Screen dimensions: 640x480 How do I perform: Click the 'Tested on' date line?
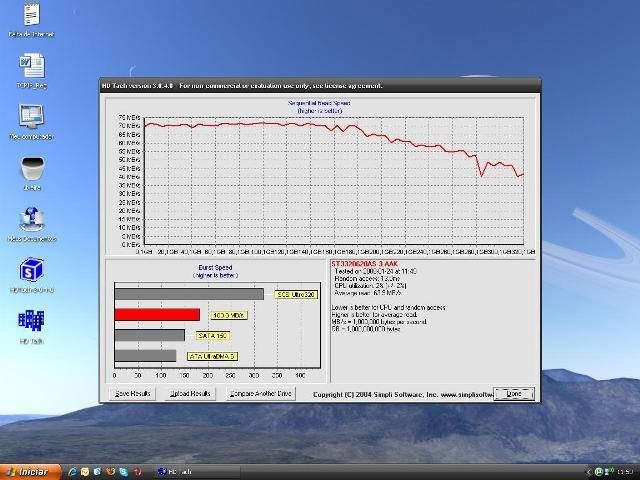[x=375, y=271]
